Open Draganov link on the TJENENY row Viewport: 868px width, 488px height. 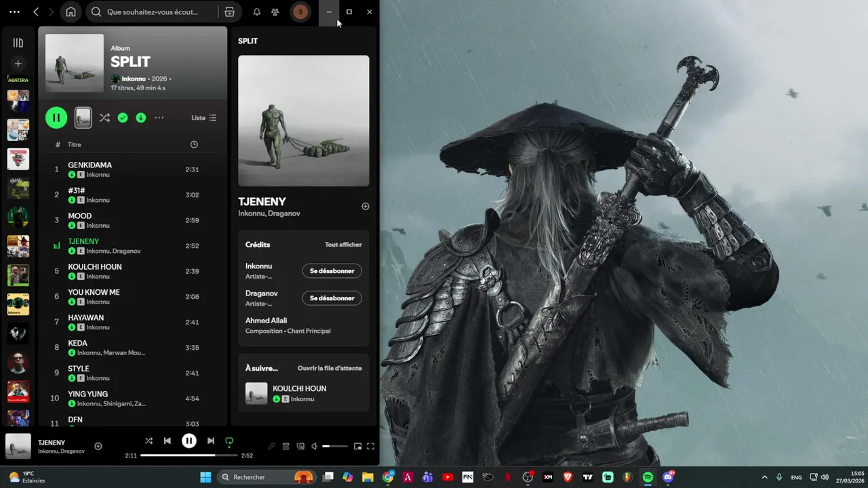127,251
